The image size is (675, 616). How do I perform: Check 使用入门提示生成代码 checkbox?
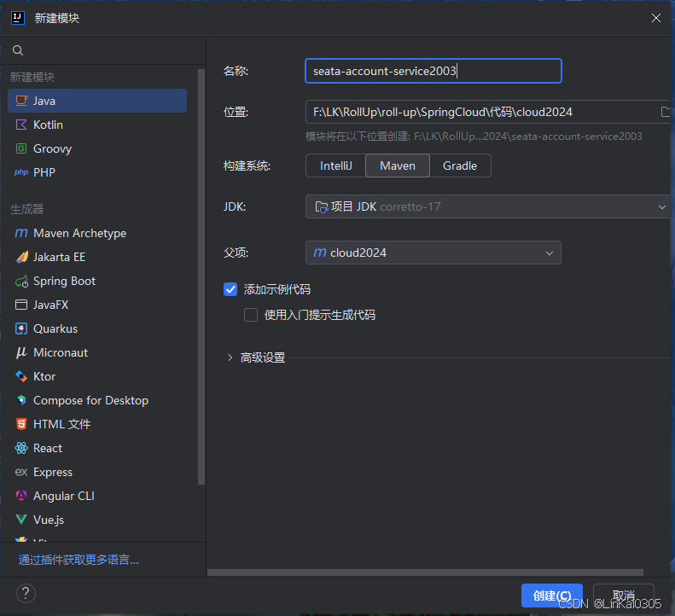[251, 315]
